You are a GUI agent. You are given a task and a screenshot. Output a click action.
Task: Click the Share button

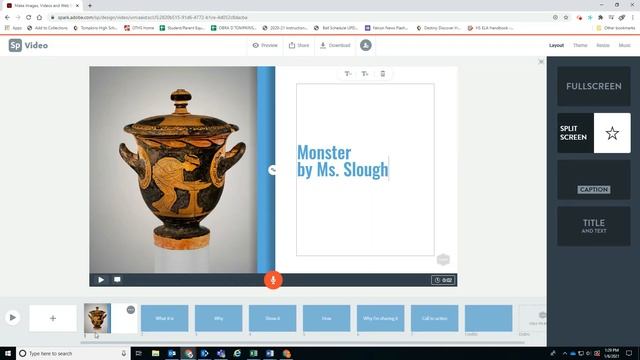[299, 45]
